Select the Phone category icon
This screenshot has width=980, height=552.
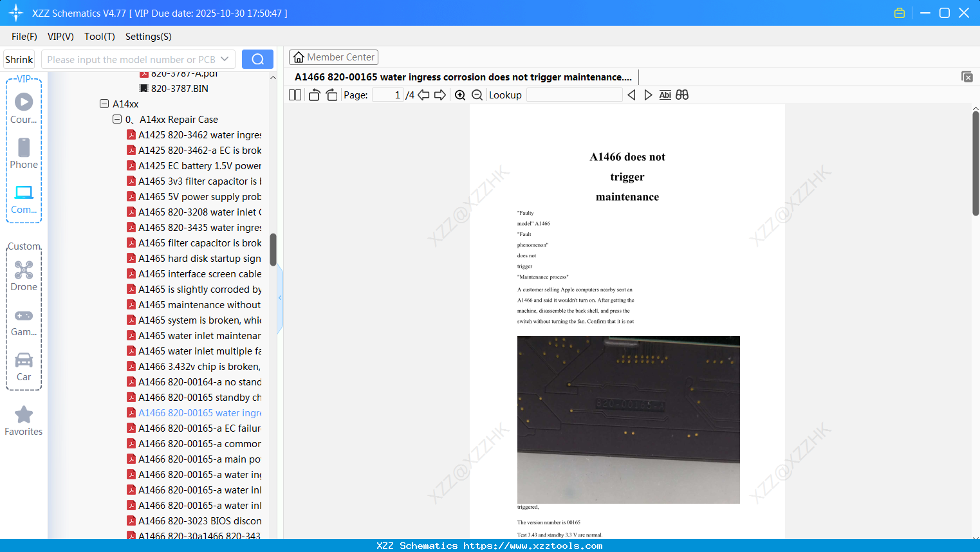pyautogui.click(x=24, y=153)
